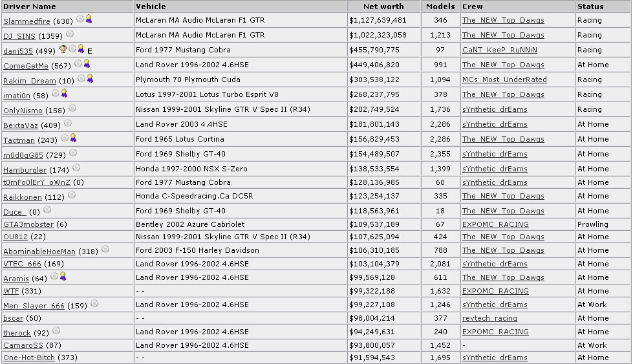Click the ribbon badge beside Tactman

pos(73,138)
